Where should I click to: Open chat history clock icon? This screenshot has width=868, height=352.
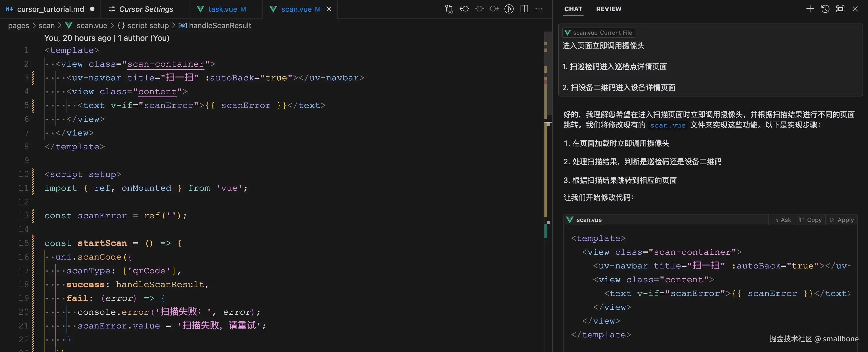point(825,9)
